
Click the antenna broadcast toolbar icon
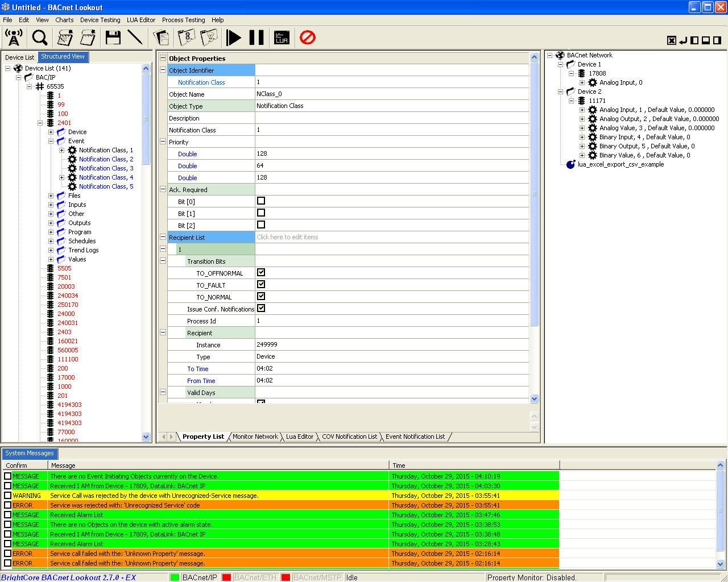click(14, 38)
